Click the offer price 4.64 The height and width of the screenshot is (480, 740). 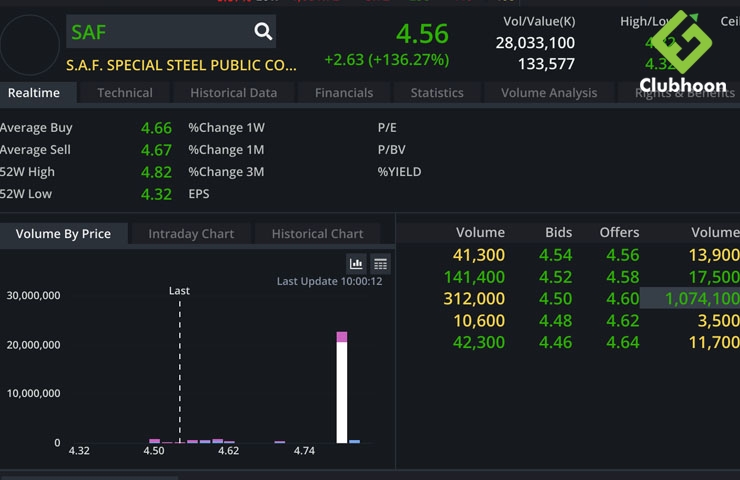point(622,342)
